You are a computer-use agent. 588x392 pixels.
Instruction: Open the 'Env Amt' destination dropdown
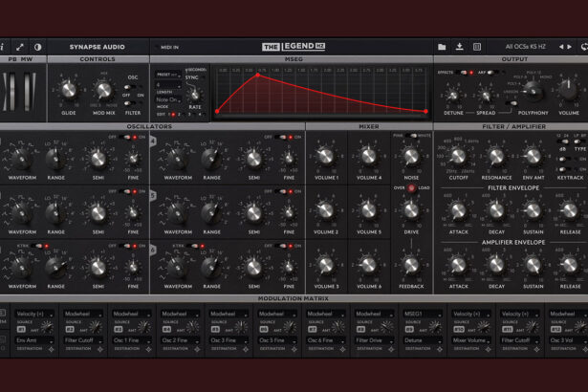coord(34,340)
